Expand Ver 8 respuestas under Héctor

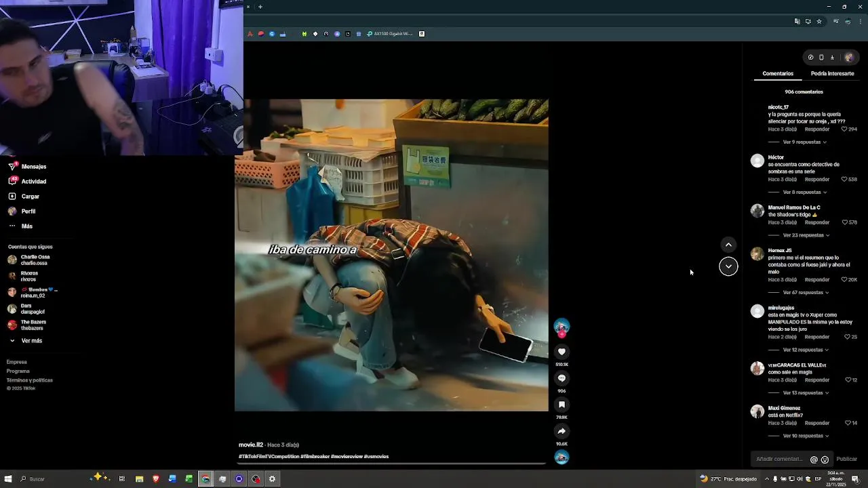pyautogui.click(x=804, y=192)
